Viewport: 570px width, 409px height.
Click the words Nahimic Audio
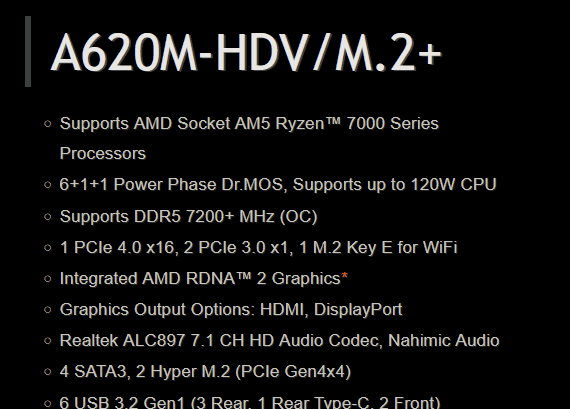click(x=444, y=341)
